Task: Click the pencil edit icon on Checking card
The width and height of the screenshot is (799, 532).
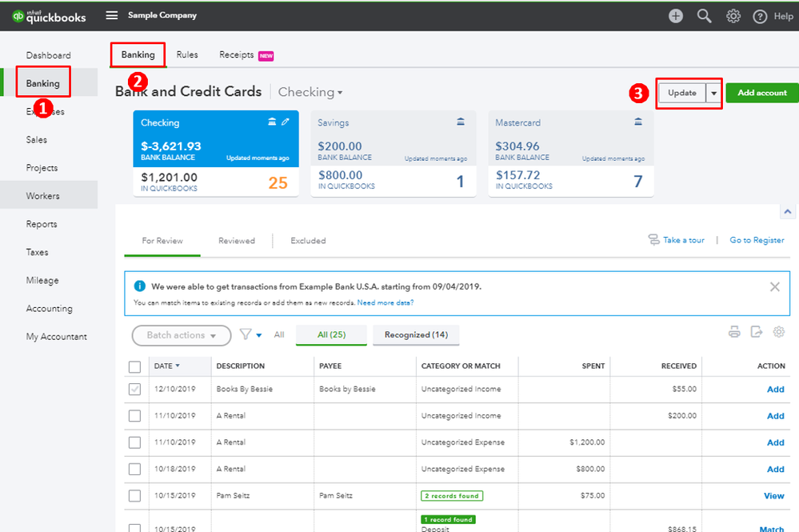Action: (286, 122)
